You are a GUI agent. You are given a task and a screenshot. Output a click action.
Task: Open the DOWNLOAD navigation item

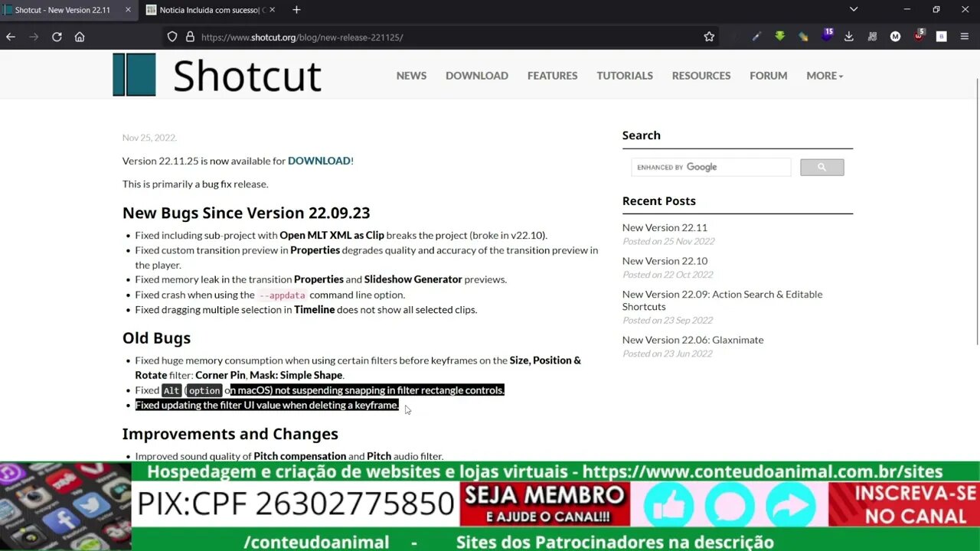pyautogui.click(x=477, y=76)
